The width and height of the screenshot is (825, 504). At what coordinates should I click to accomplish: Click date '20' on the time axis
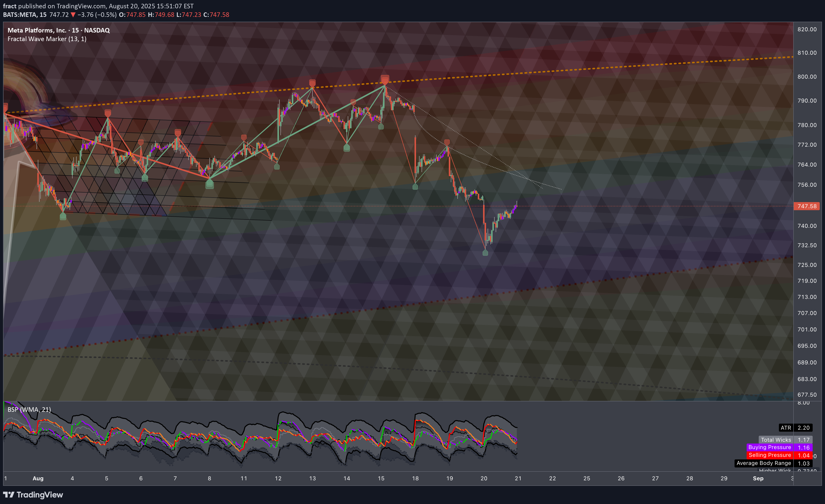pos(484,479)
